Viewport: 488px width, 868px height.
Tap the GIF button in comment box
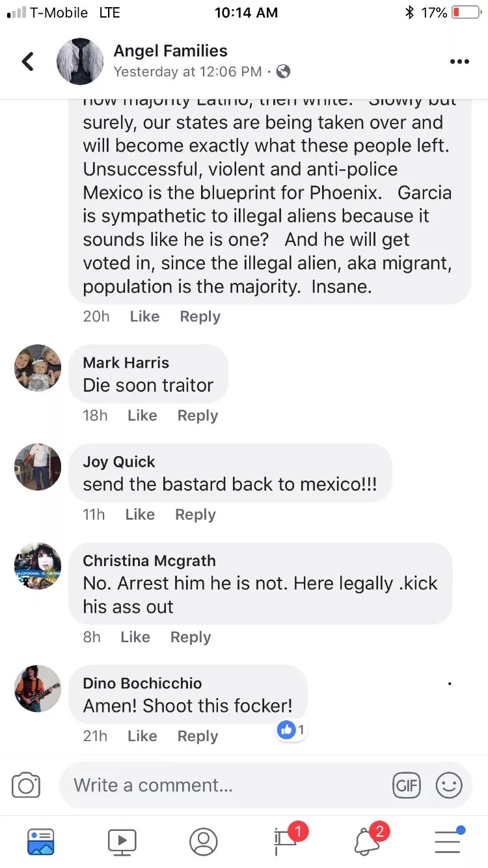[407, 785]
